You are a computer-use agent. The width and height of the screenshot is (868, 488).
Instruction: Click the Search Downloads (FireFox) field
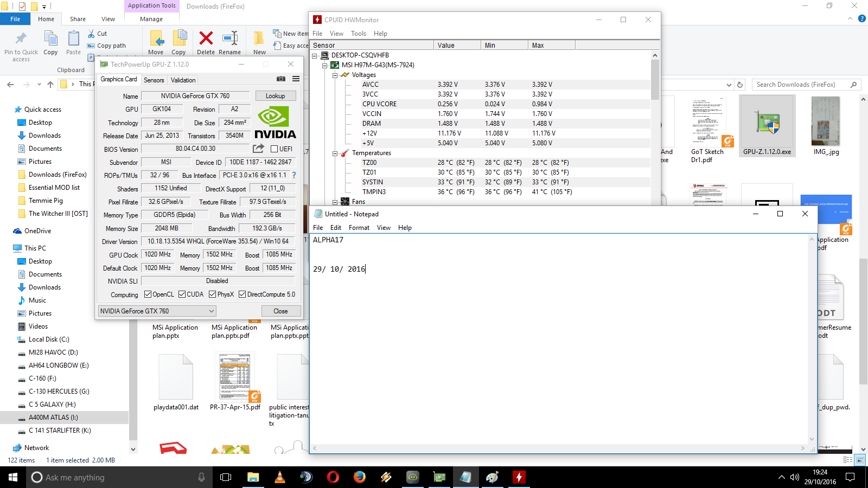[806, 85]
